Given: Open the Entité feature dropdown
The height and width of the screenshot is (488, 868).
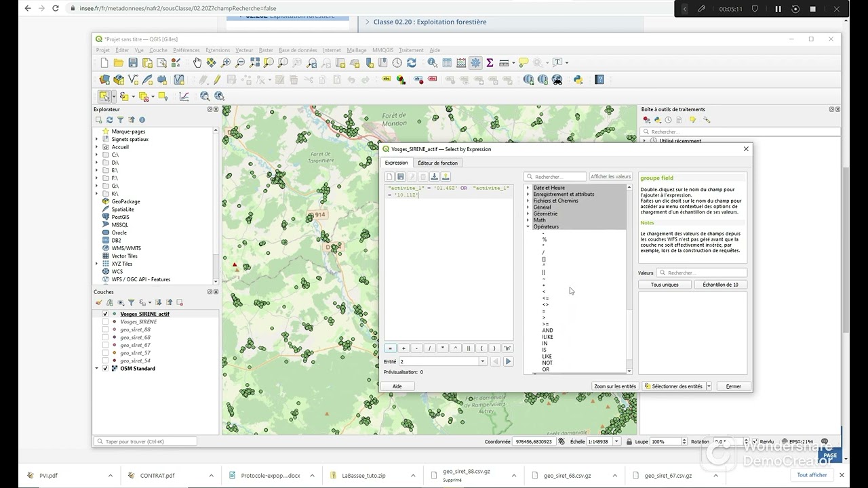Looking at the screenshot, I should pyautogui.click(x=483, y=362).
